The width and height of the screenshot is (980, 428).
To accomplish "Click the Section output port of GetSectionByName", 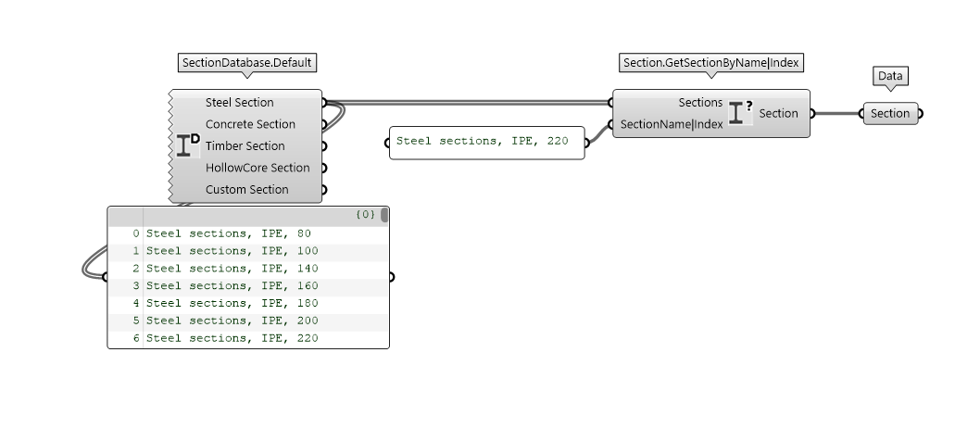I will pyautogui.click(x=811, y=114).
